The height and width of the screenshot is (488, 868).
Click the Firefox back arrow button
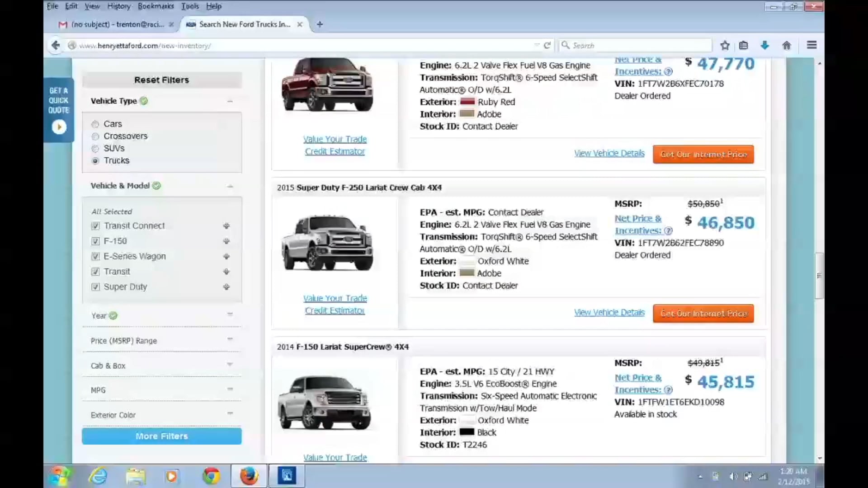(56, 45)
